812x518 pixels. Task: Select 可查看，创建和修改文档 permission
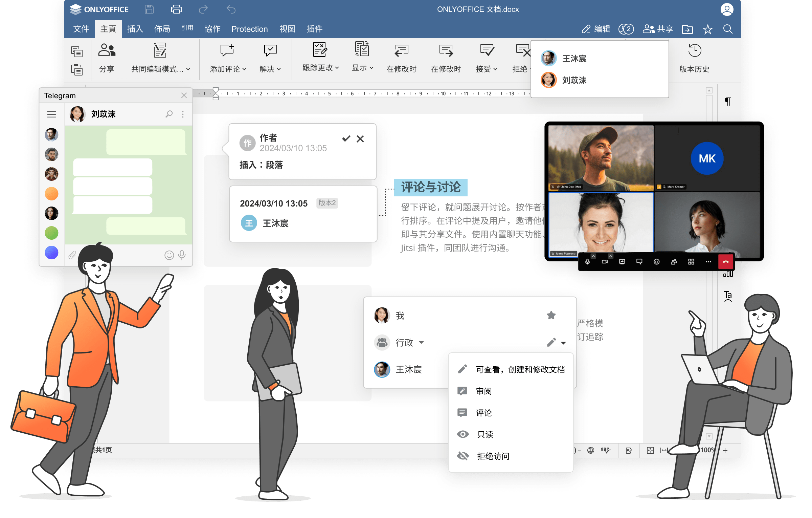click(x=511, y=369)
